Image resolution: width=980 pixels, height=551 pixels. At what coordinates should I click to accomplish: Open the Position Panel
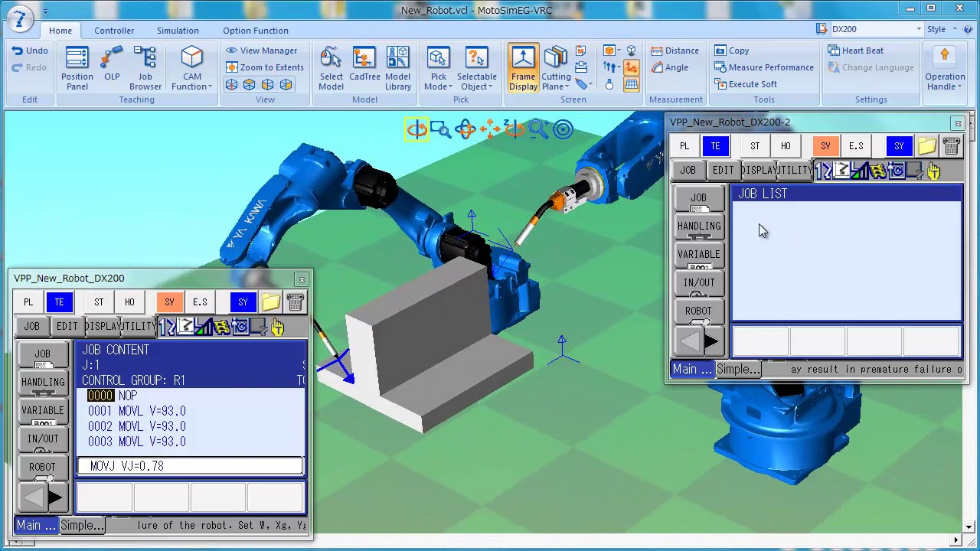coord(77,68)
